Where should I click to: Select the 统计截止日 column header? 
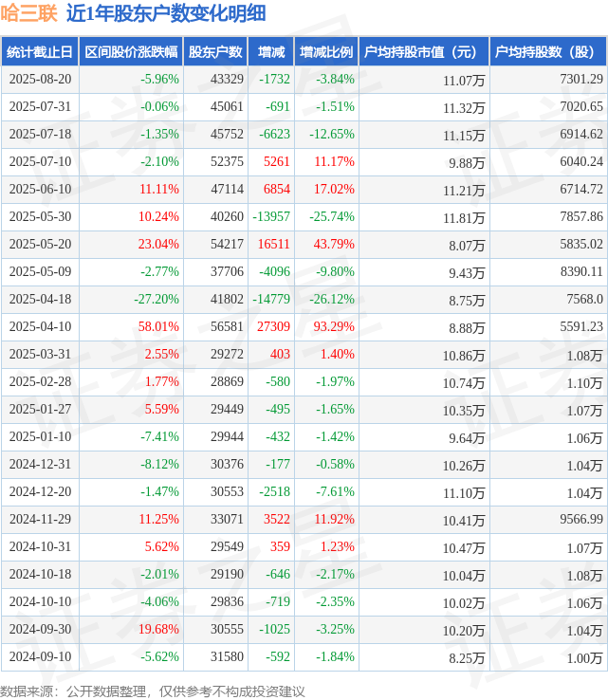(x=40, y=52)
